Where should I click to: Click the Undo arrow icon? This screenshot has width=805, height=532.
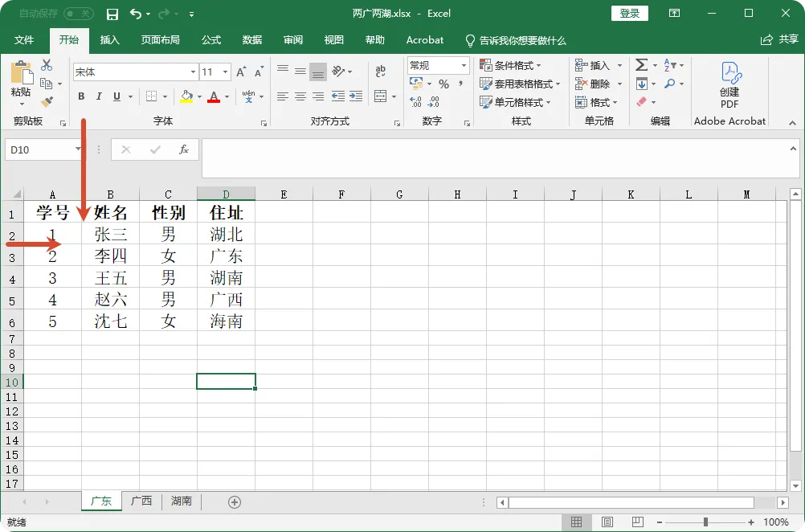point(136,14)
